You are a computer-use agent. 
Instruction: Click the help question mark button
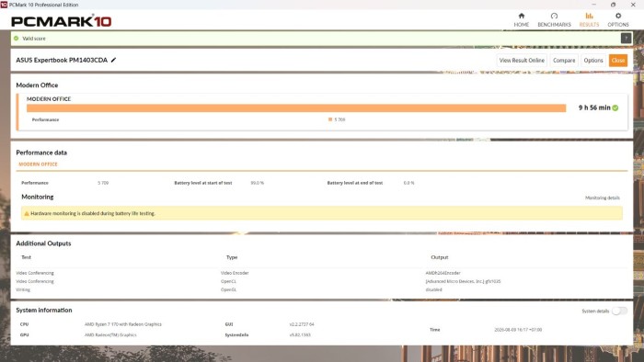tap(626, 38)
